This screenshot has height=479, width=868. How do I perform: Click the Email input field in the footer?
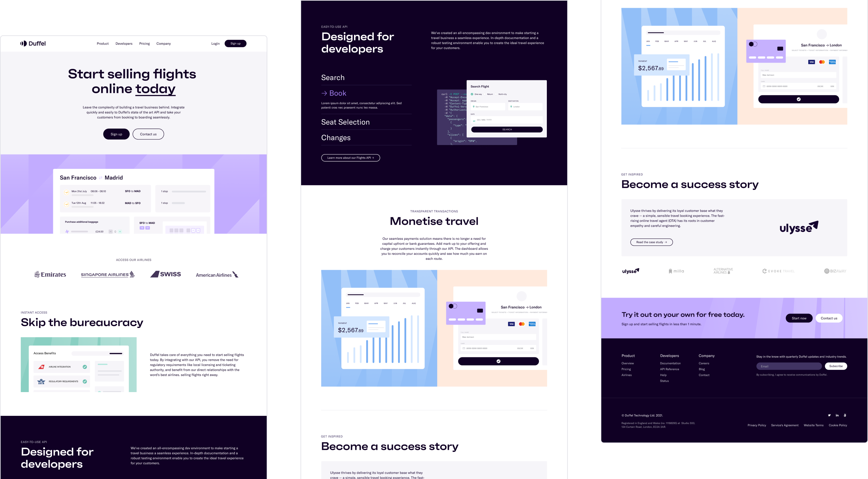coord(789,366)
